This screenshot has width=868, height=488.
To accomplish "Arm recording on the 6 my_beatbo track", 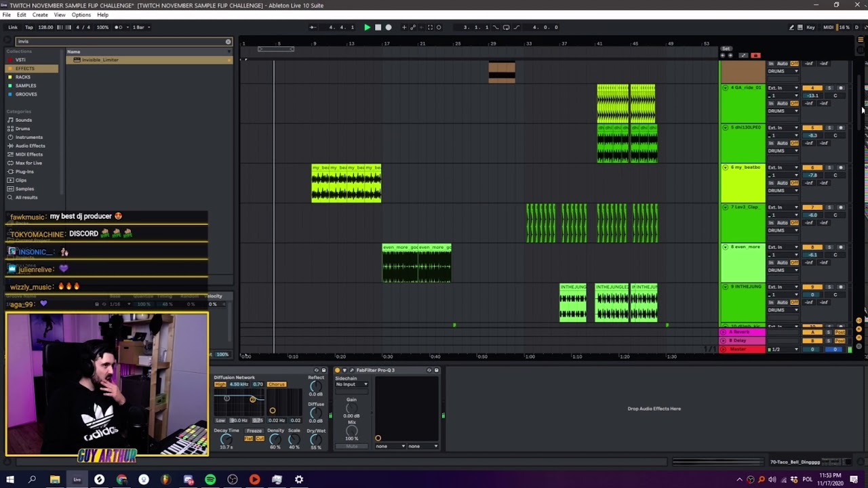I will [x=841, y=167].
